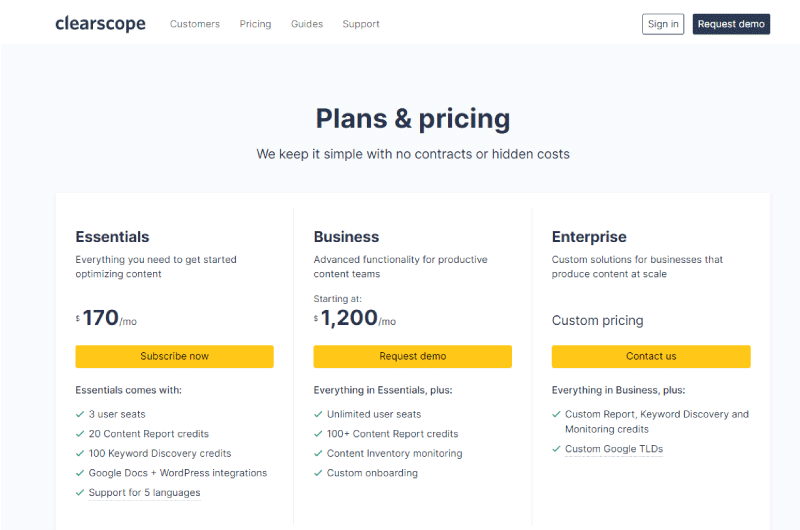Request demo for the Business plan
This screenshot has width=800, height=530.
pos(412,356)
